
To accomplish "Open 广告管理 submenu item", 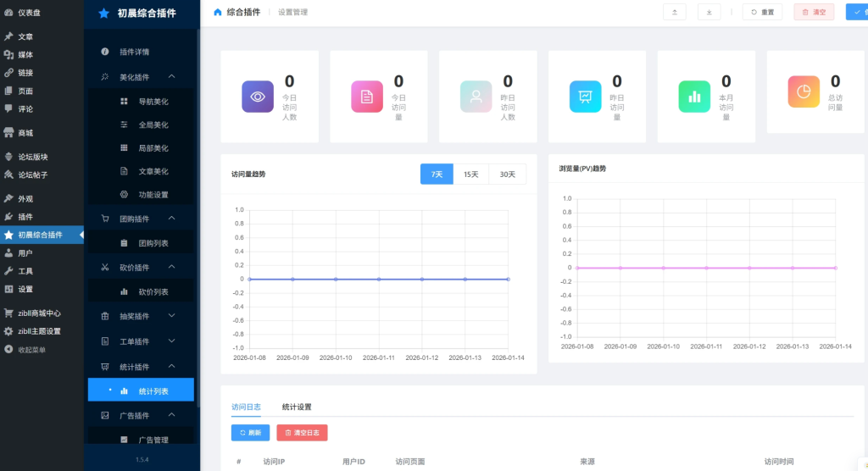I will pyautogui.click(x=142, y=440).
